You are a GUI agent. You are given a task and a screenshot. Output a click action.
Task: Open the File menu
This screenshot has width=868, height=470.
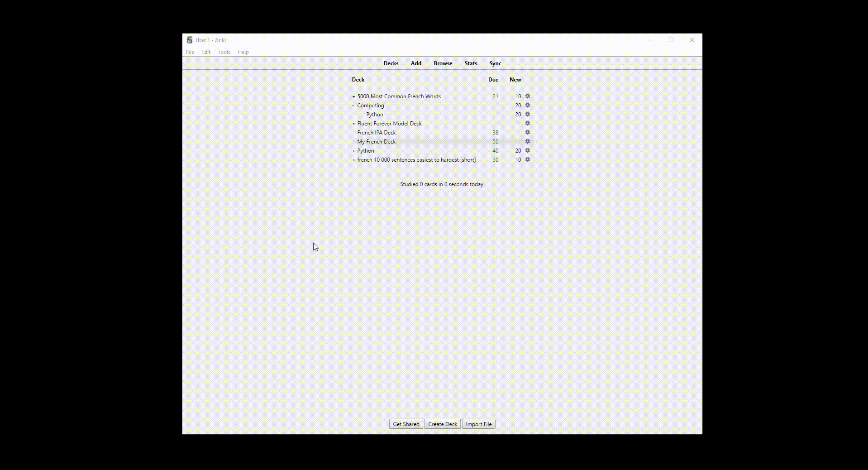click(x=190, y=52)
